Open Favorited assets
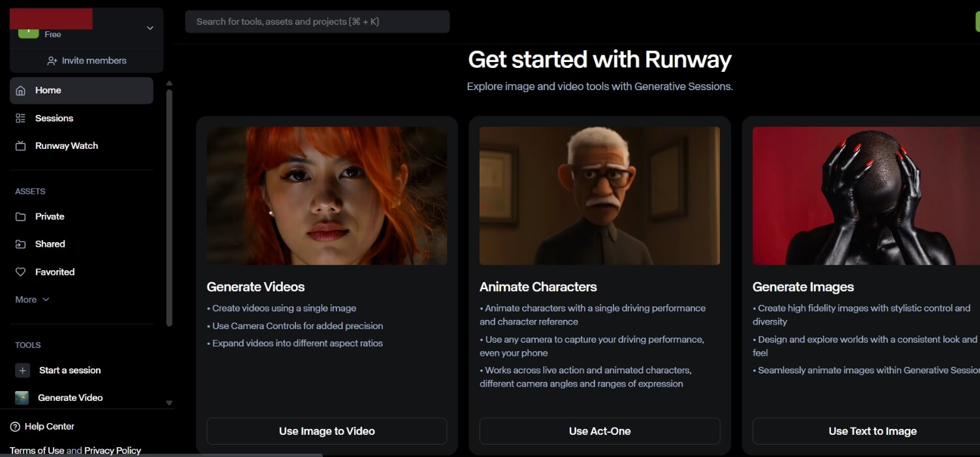980x457 pixels. point(82,272)
